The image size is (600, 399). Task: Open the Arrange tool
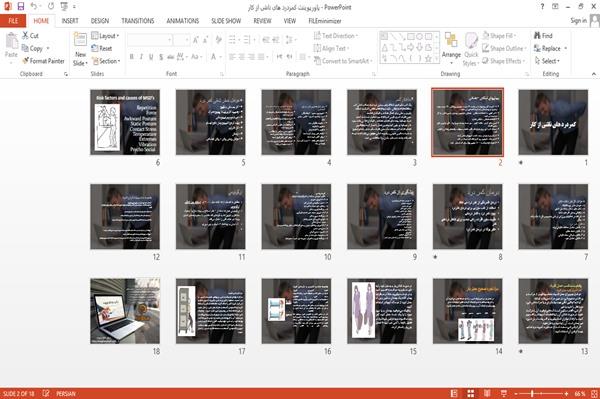[451, 48]
